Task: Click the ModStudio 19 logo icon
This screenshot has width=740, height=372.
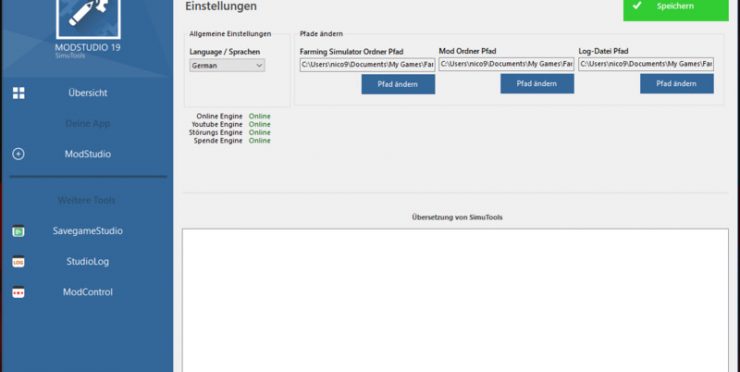Action: tap(88, 18)
